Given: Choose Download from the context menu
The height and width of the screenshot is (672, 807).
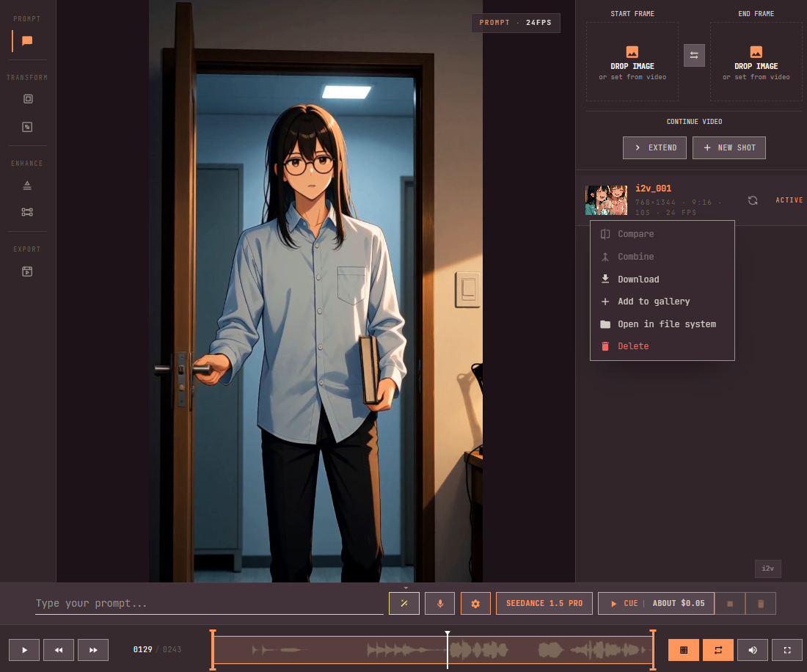Looking at the screenshot, I should pyautogui.click(x=662, y=279).
